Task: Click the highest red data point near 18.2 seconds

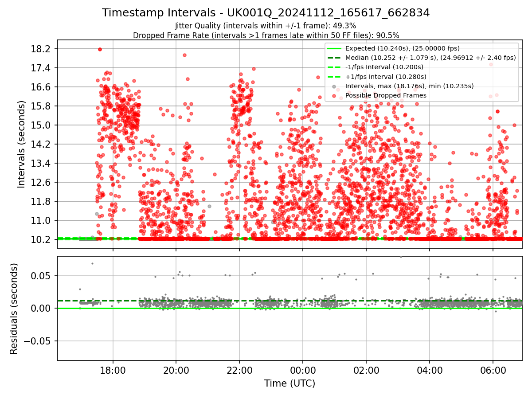Action: [100, 49]
